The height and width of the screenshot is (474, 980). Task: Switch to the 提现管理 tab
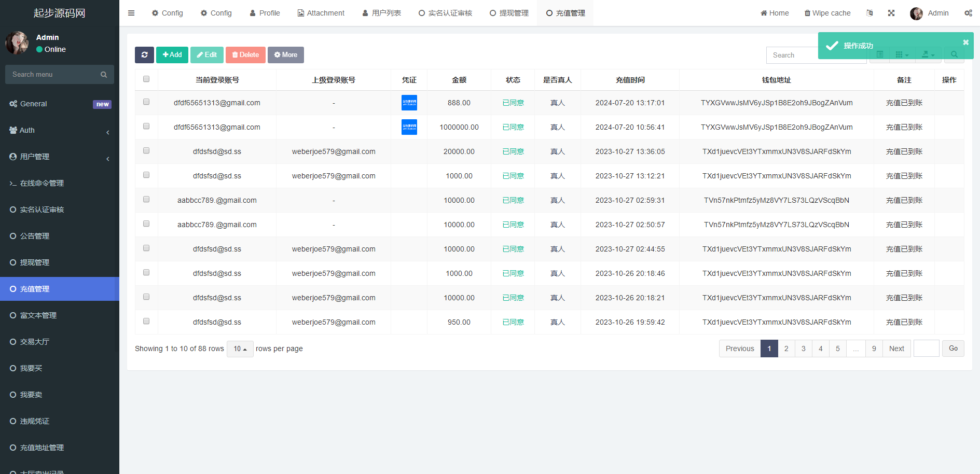(509, 13)
